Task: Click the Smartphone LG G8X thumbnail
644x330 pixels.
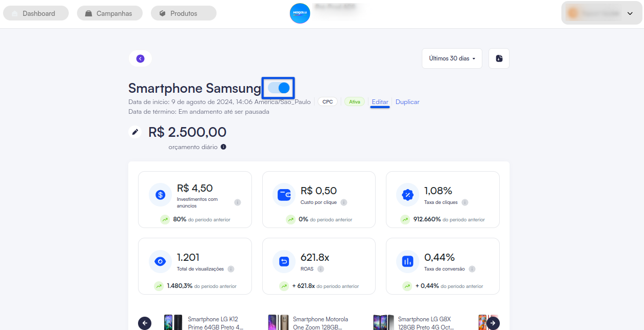Action: tap(383, 323)
